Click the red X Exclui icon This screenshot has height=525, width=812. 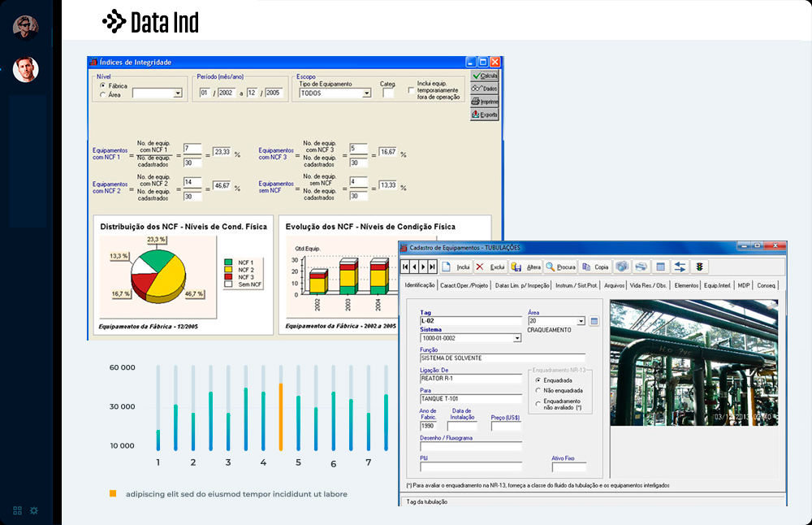click(480, 267)
